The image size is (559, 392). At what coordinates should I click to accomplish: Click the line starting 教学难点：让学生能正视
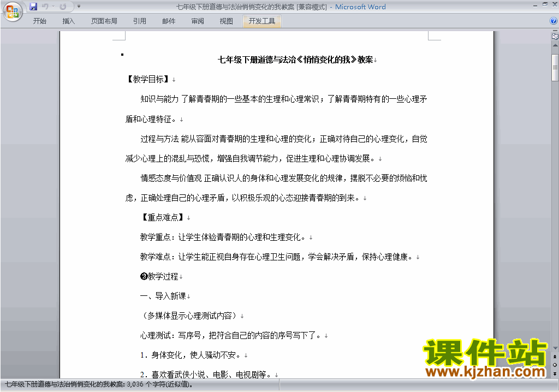pos(277,257)
